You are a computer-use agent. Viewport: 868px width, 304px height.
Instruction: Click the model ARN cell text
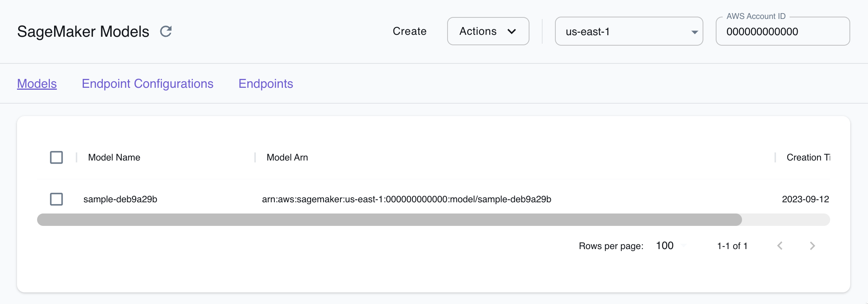click(x=406, y=199)
